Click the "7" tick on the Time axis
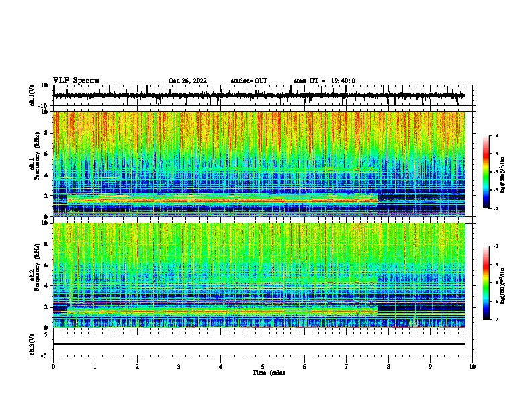 347,367
